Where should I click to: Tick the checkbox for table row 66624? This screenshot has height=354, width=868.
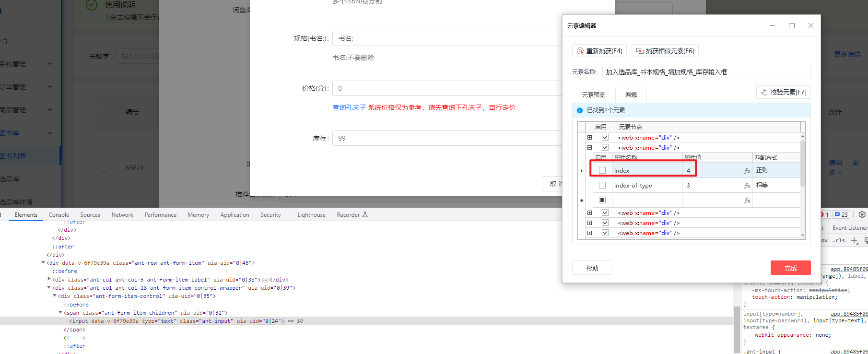(x=104, y=168)
